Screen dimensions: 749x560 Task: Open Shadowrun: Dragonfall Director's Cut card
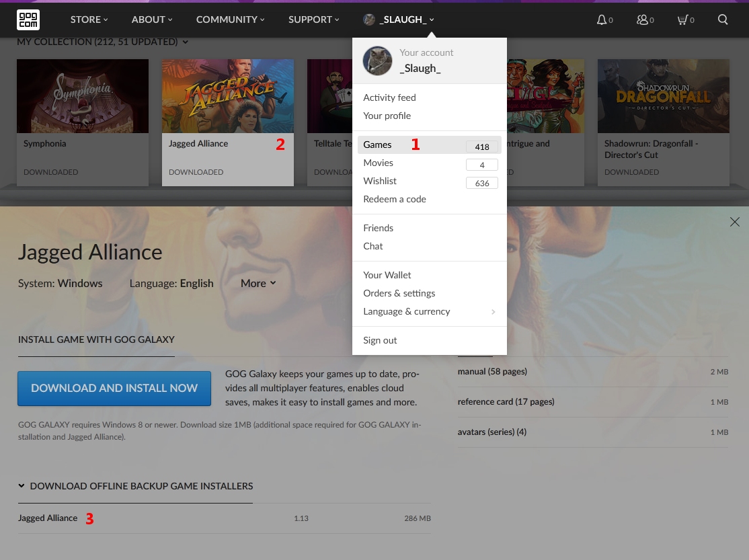664,122
